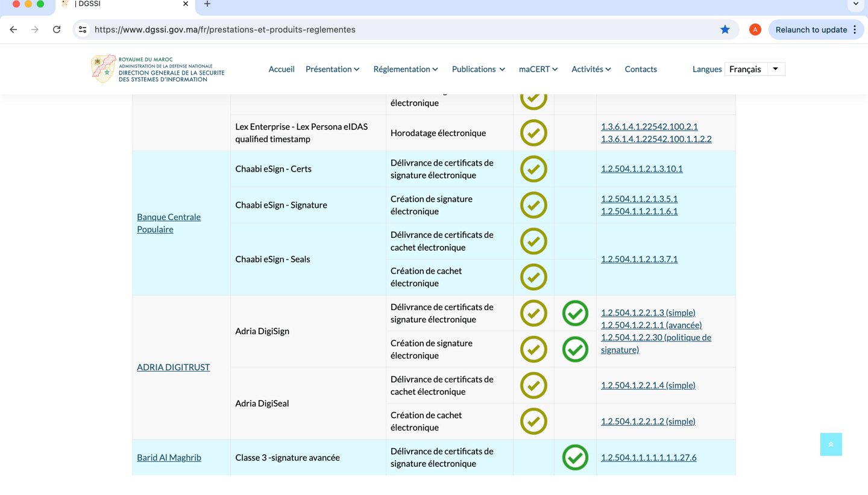
Task: Open the Publications dropdown
Action: 479,69
